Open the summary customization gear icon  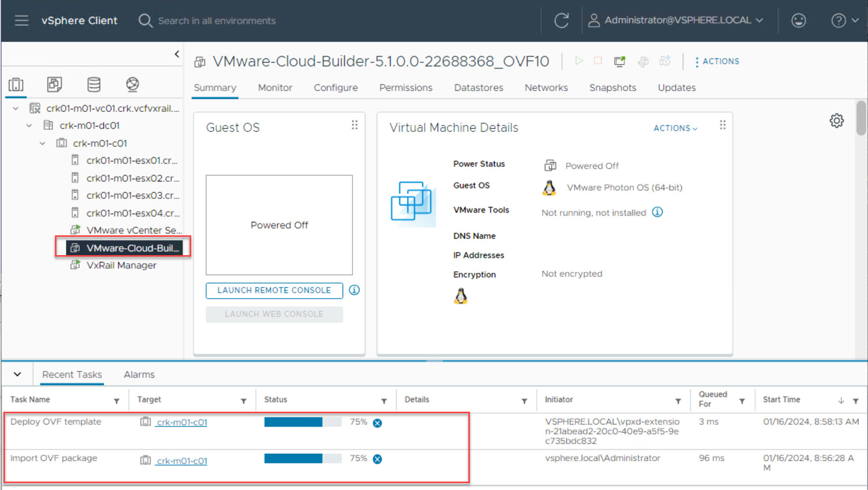coord(836,121)
